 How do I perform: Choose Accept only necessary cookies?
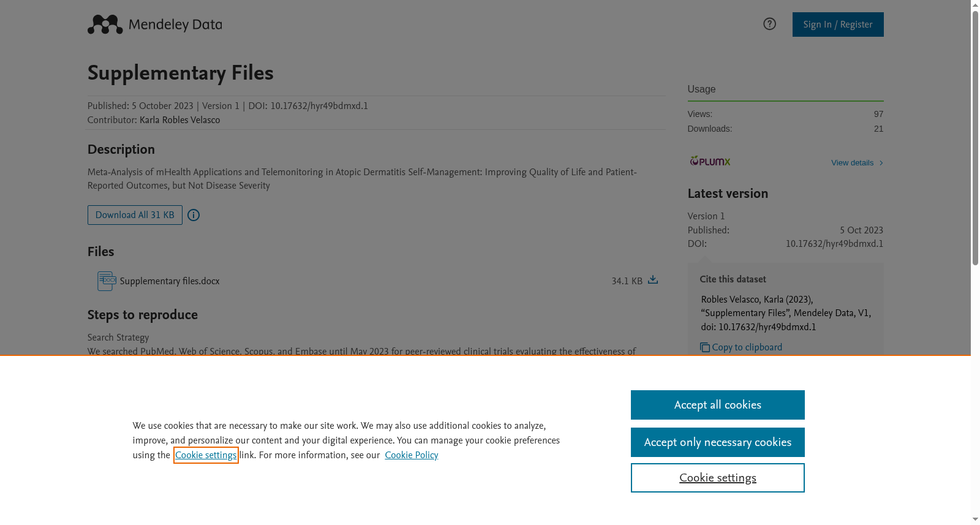[x=718, y=442]
